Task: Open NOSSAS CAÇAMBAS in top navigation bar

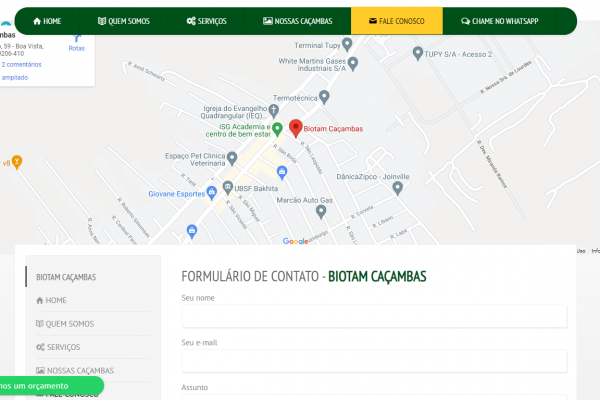Action: [x=298, y=21]
